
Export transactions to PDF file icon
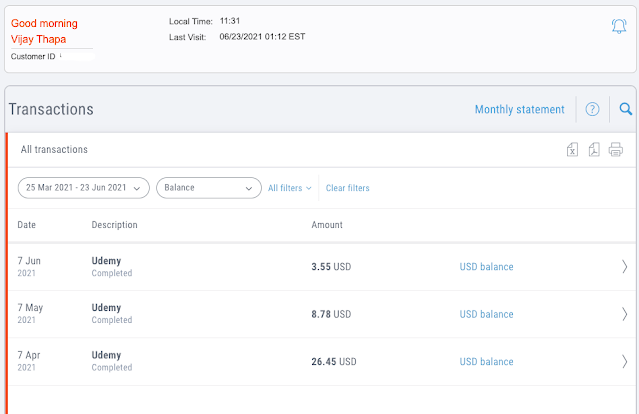(594, 150)
